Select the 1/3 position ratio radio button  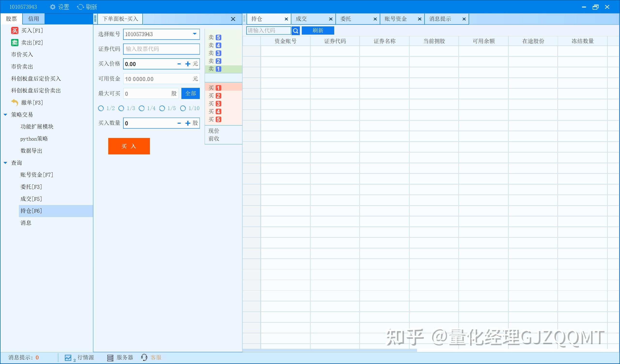tap(121, 108)
